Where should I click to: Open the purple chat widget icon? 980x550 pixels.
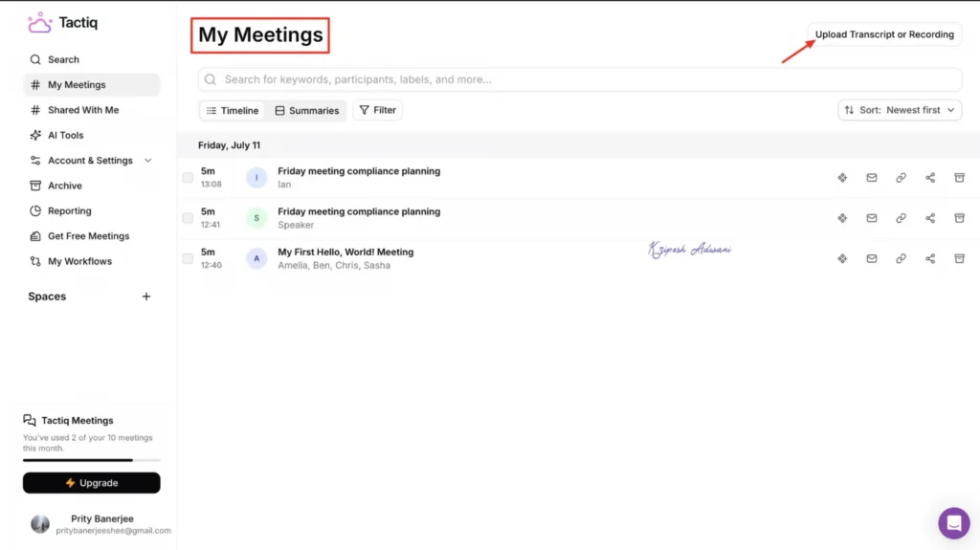click(x=953, y=523)
